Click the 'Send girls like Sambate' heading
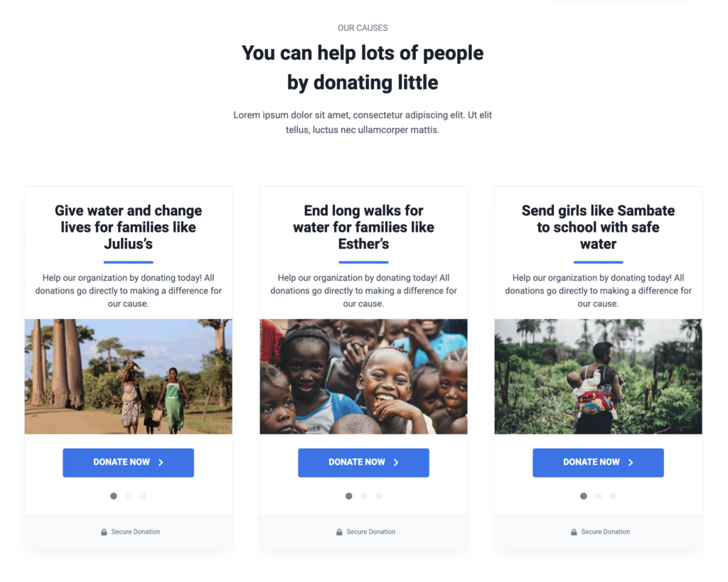This screenshot has width=728, height=582. click(598, 227)
